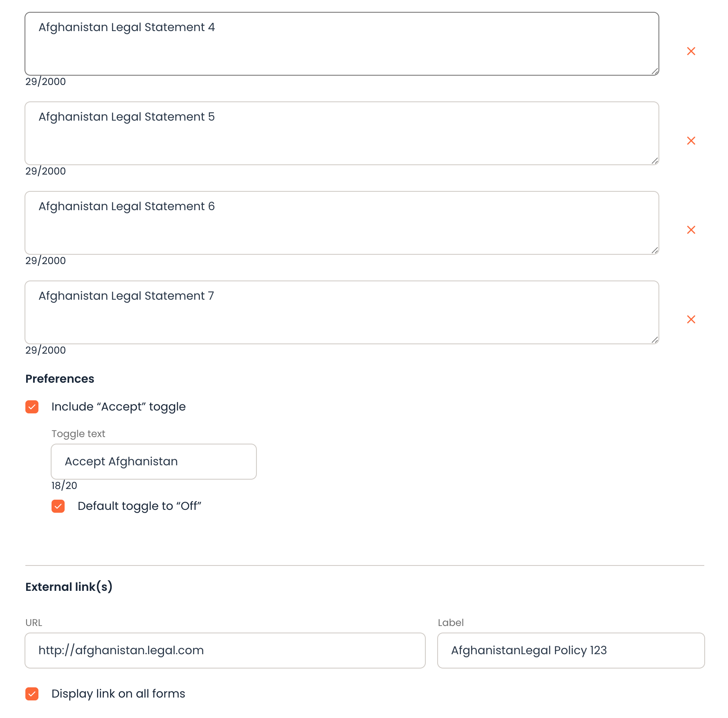This screenshot has height=718, width=728.
Task: Click resize grip on Legal Statement 5 textarea
Action: click(x=654, y=161)
